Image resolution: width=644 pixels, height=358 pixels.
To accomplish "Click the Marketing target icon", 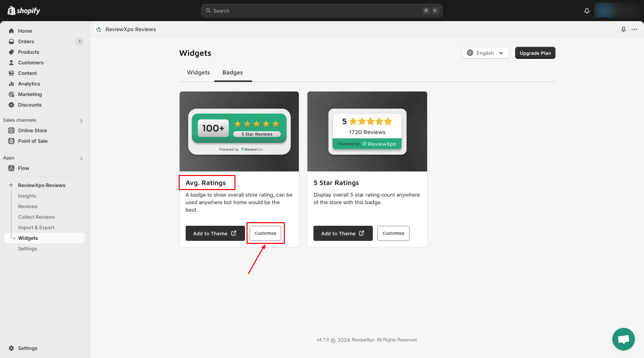I will coord(12,95).
